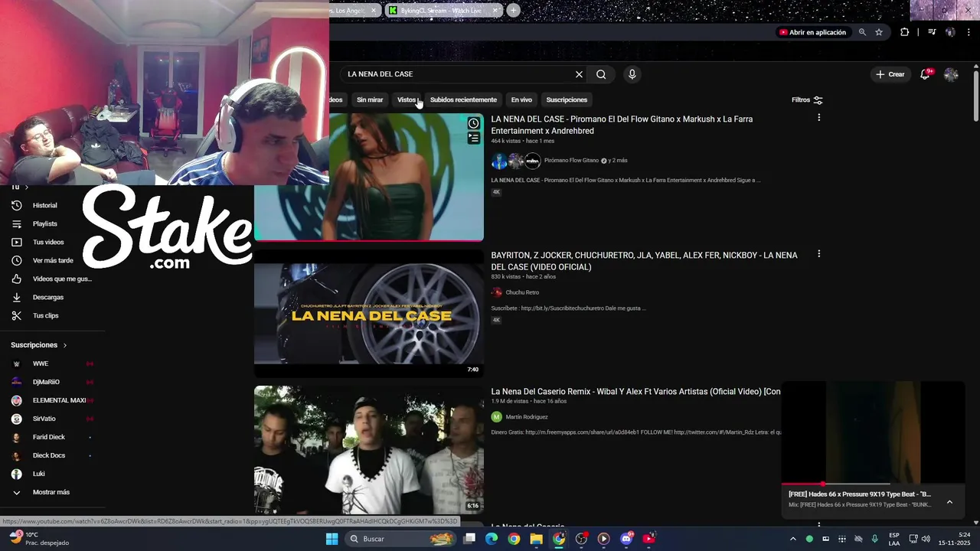Open Microsoft Edge from the taskbar

[492, 539]
